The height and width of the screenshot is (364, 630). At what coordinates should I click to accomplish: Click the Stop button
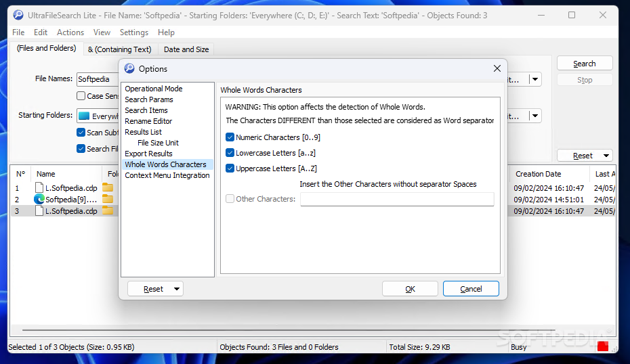point(585,80)
